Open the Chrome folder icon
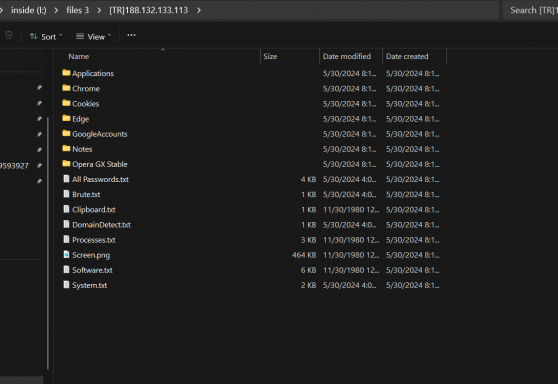Image resolution: width=558 pixels, height=384 pixels. click(66, 88)
